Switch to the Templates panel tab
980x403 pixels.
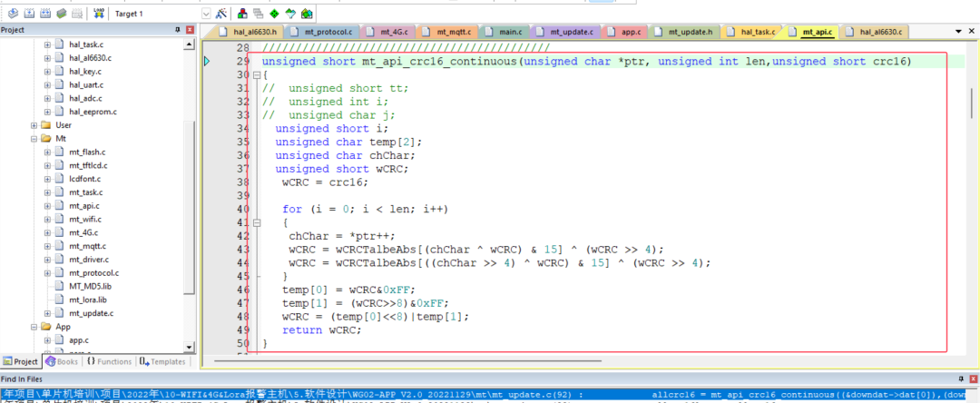point(162,362)
